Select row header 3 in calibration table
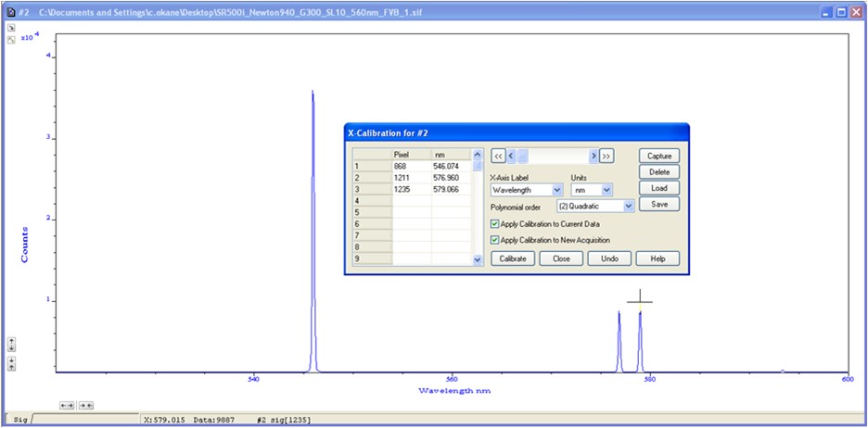 [x=373, y=189]
